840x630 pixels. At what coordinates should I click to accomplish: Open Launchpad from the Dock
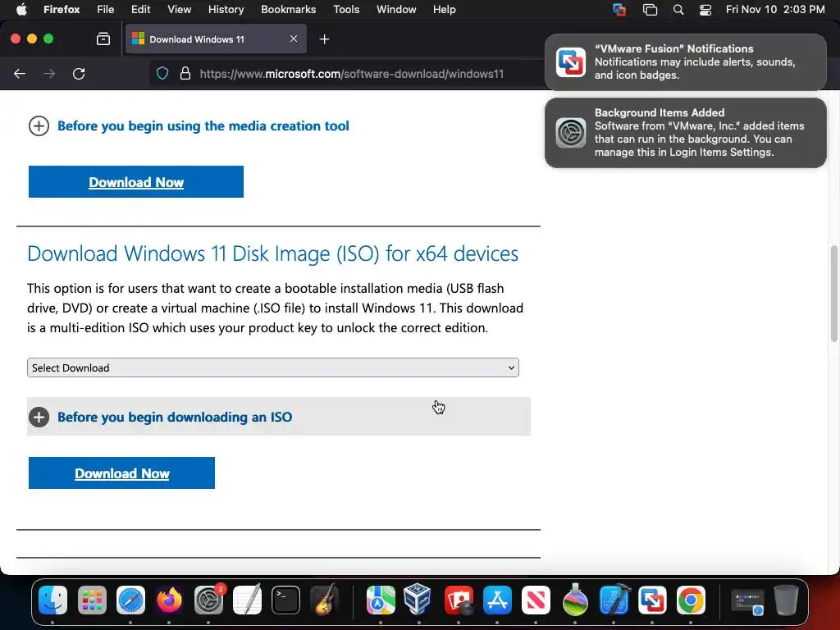92,600
